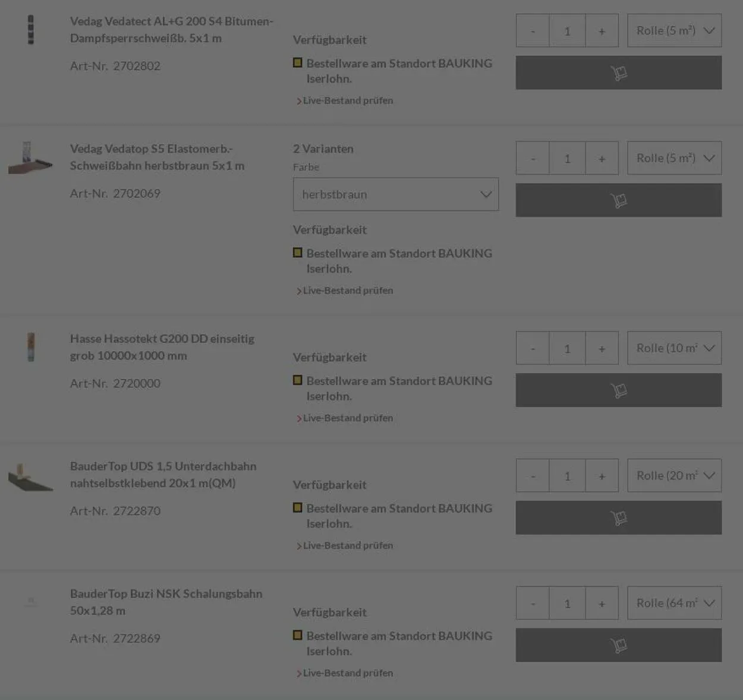
Task: Open Vedag Vedatop S5 Elastomerb.-Schweißbahn product page
Action: coord(157,157)
